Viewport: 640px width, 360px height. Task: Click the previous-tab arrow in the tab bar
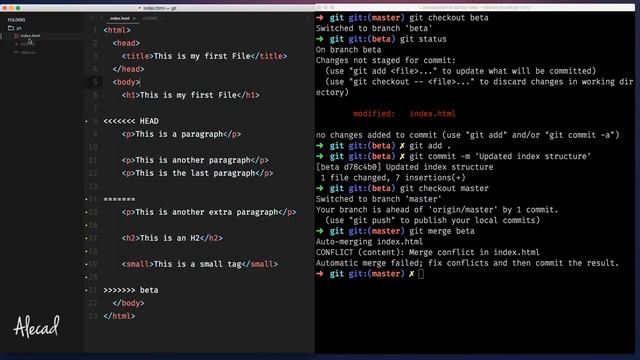point(92,18)
